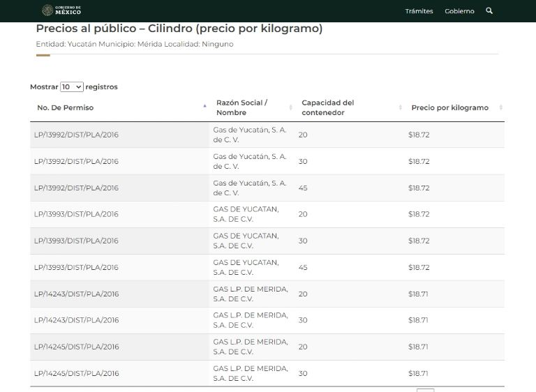536x392 pixels.
Task: Select page heading Precios al público – Cilindro
Action: 179,29
